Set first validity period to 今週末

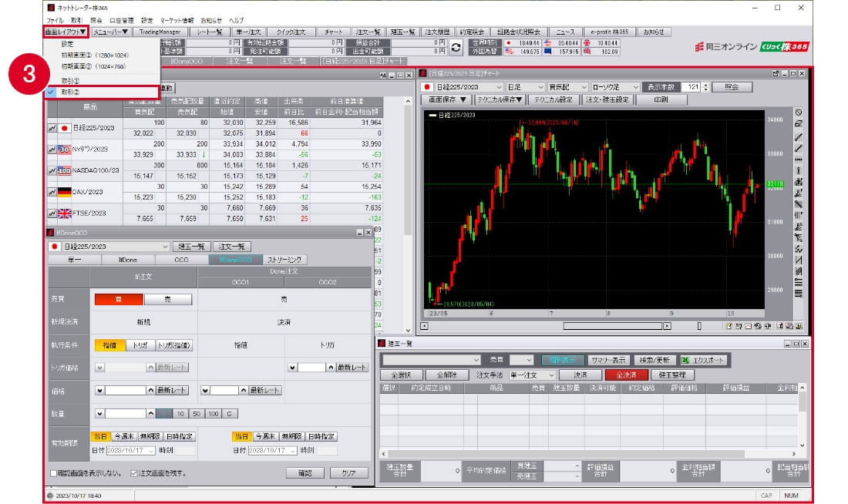pyautogui.click(x=124, y=436)
